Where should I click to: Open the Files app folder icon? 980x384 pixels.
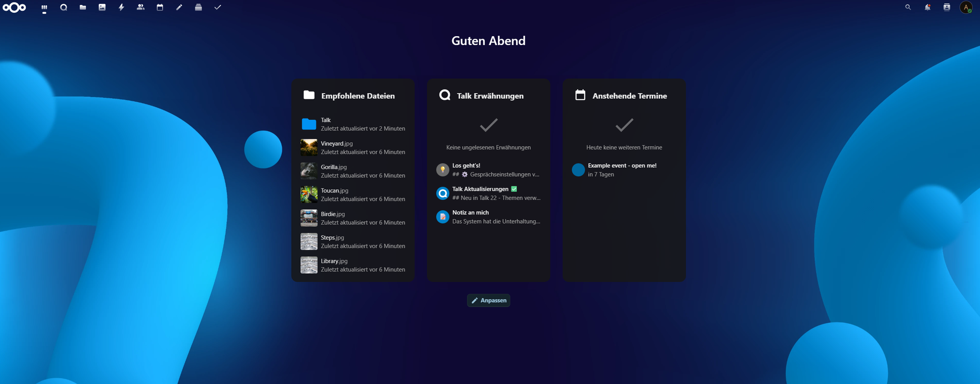(x=83, y=7)
